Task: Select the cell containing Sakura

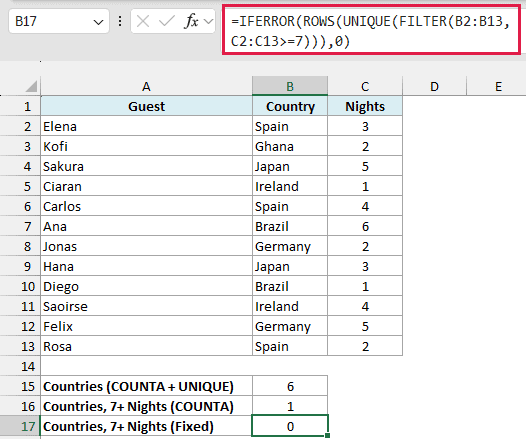Action: click(146, 166)
